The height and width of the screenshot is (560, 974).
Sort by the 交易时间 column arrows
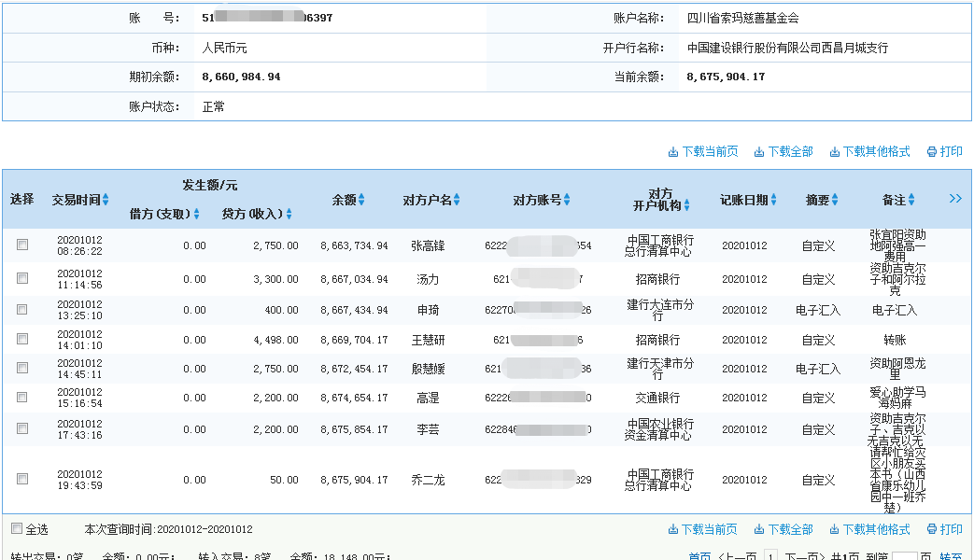coord(105,201)
